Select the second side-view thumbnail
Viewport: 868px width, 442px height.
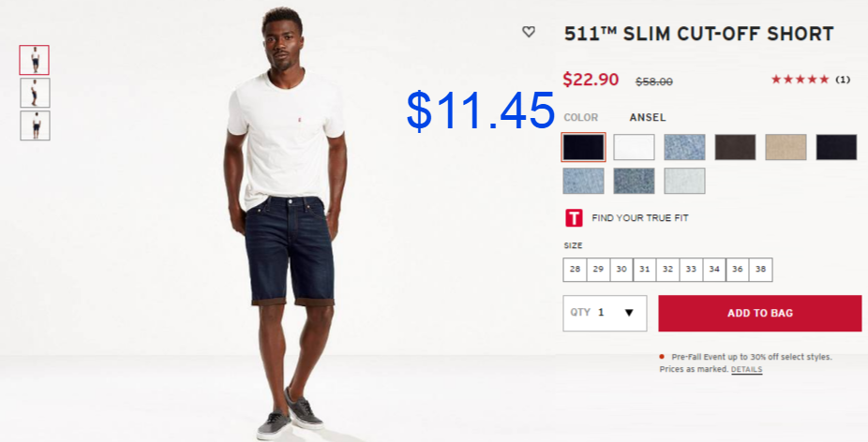click(x=35, y=93)
